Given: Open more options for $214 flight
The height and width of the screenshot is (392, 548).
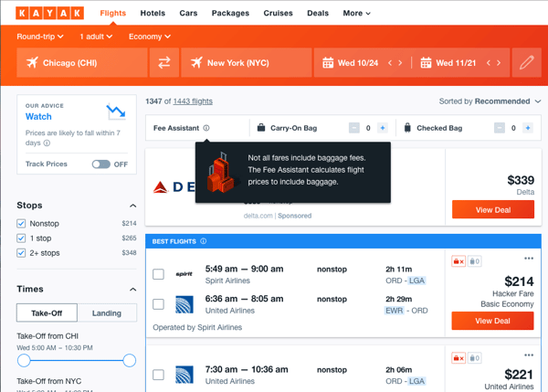Looking at the screenshot, I should pos(529,259).
